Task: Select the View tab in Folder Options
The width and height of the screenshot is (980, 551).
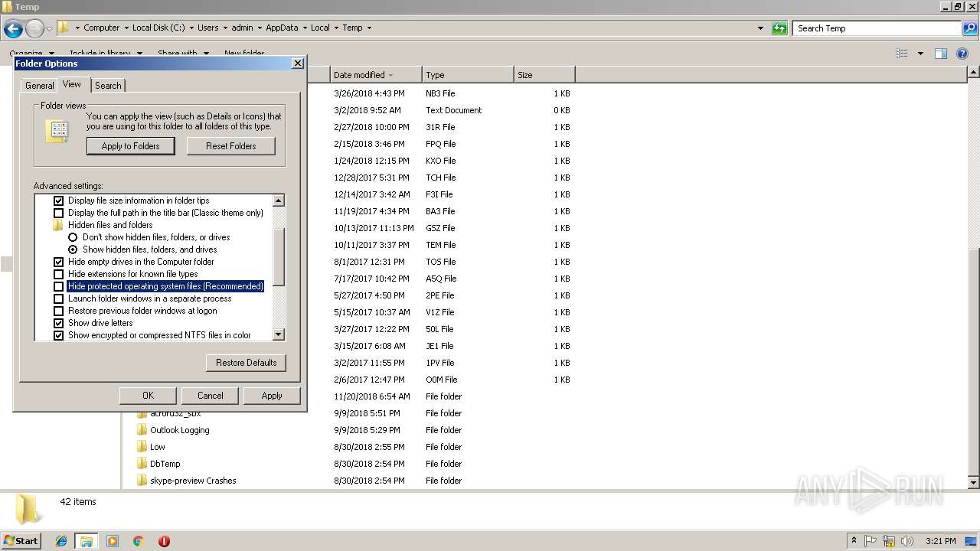Action: [x=72, y=84]
